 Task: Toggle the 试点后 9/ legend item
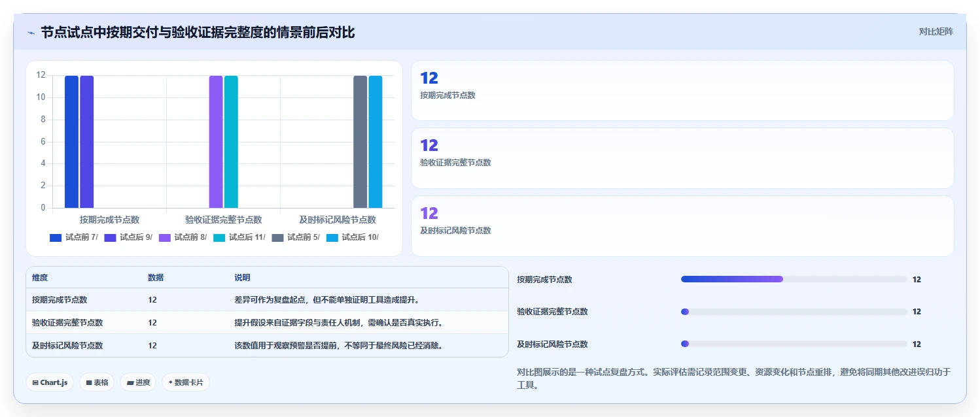pos(128,237)
